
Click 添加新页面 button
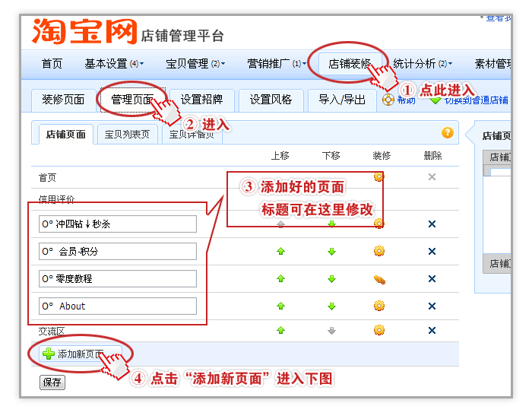point(81,354)
